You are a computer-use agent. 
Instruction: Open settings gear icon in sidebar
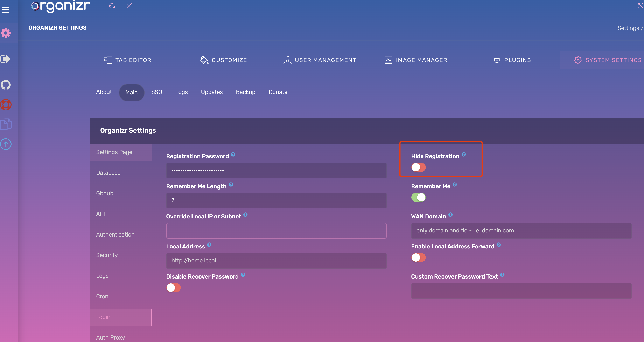tap(6, 33)
